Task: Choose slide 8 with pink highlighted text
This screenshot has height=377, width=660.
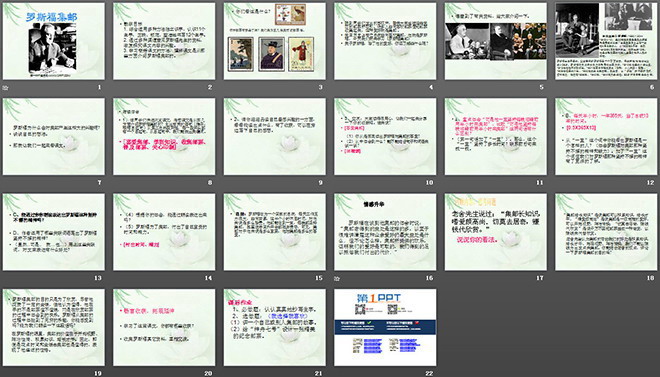Action: click(x=164, y=137)
